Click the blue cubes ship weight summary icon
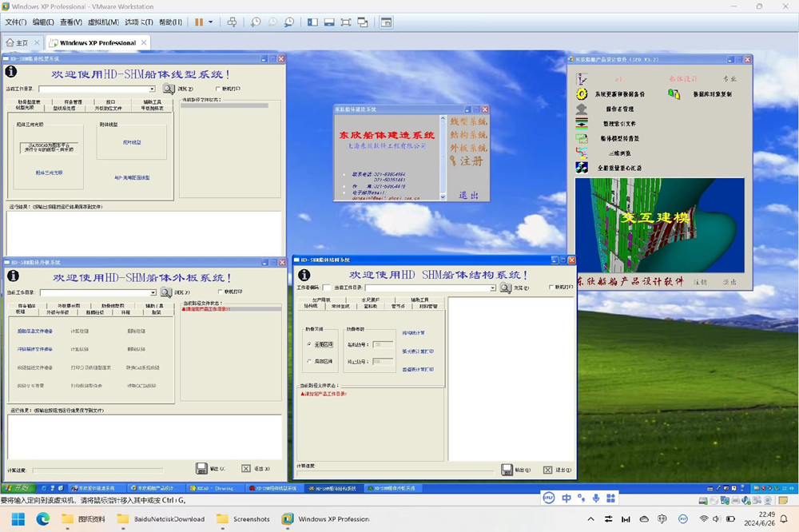This screenshot has width=799, height=532. [582, 168]
